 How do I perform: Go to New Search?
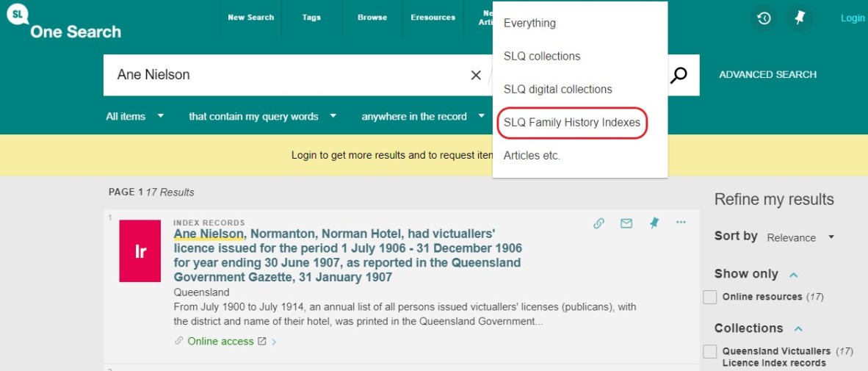click(250, 17)
